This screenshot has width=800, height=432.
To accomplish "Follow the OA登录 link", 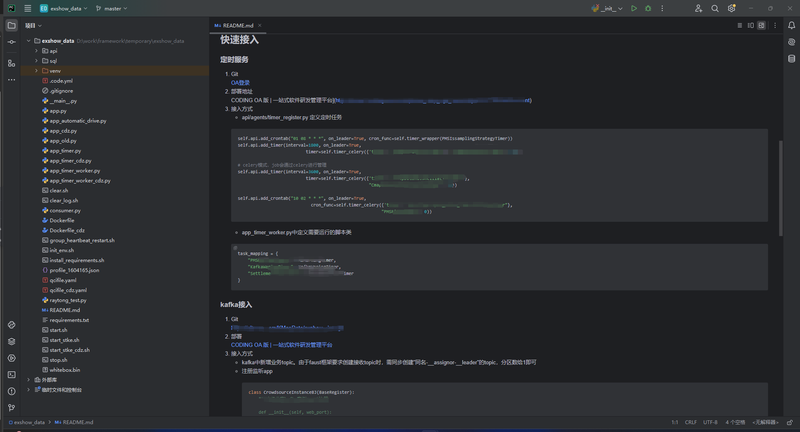I will (240, 83).
